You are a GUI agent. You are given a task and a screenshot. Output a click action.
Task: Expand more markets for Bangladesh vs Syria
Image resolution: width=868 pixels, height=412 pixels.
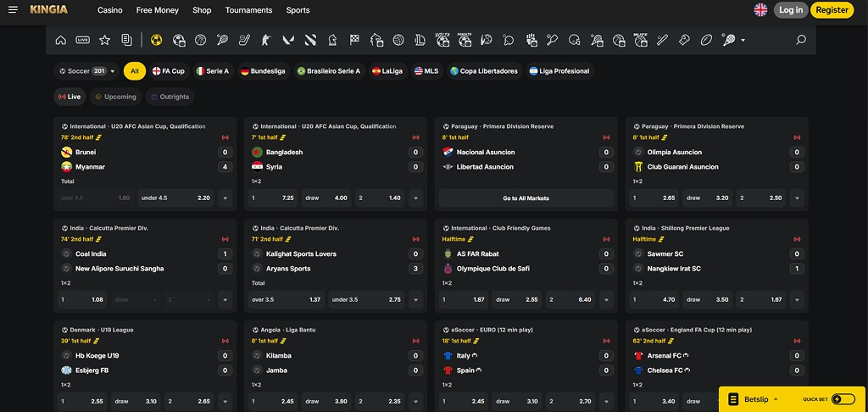coord(415,198)
